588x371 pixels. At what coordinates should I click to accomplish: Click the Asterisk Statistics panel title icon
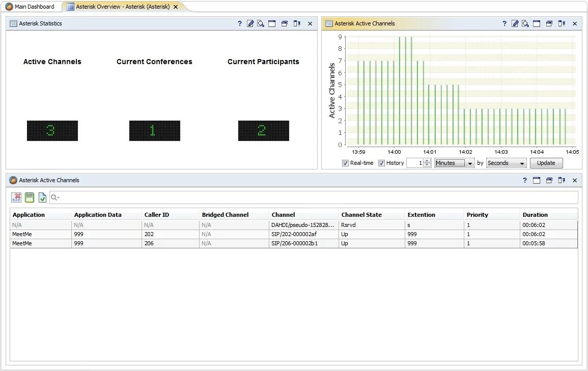point(14,23)
